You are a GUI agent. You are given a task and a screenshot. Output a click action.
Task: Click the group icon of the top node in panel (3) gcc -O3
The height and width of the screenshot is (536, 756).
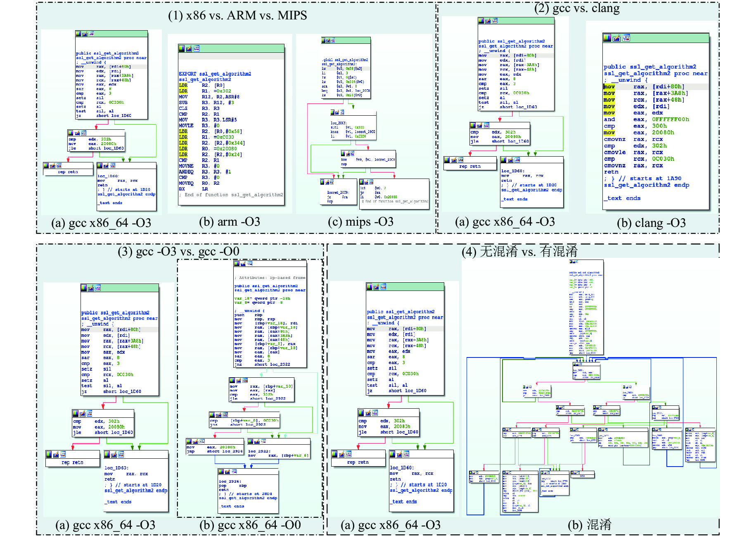point(98,288)
